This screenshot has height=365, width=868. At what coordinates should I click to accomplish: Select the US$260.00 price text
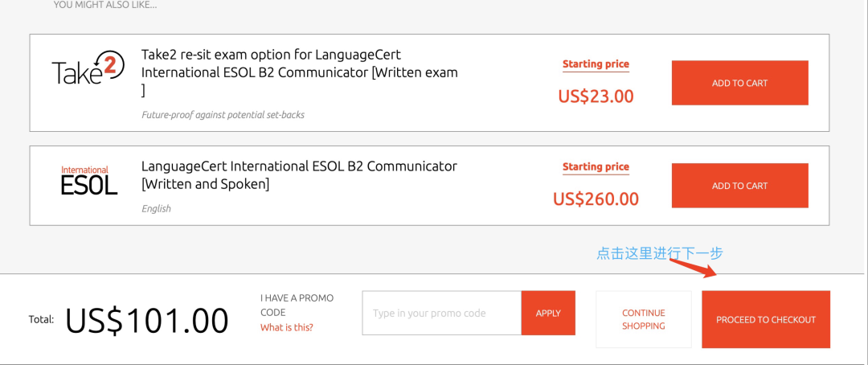click(596, 199)
